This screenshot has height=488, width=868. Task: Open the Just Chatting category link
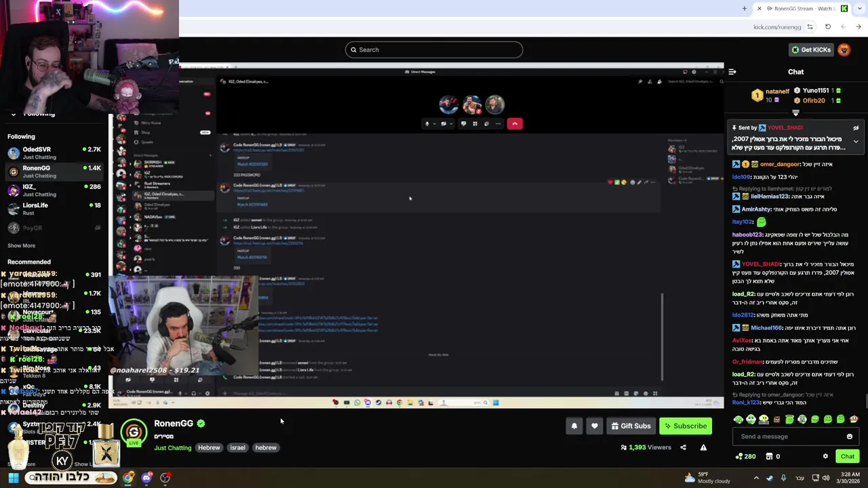coord(173,448)
